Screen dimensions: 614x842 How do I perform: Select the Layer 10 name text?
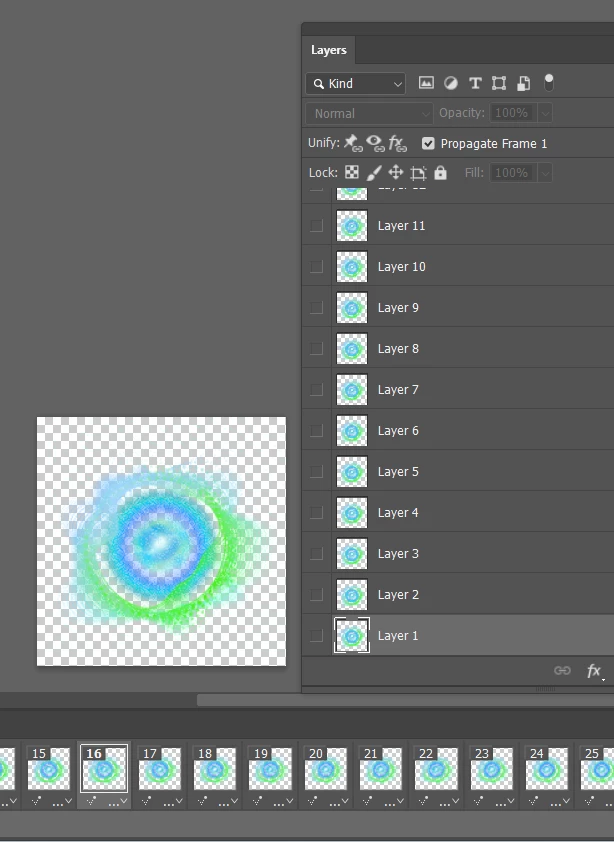click(401, 267)
